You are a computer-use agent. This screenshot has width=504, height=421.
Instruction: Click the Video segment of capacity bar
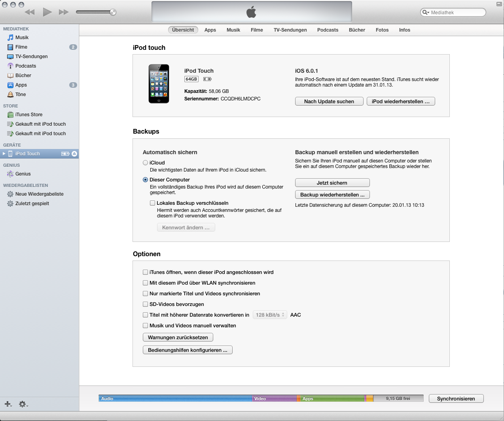tap(274, 398)
